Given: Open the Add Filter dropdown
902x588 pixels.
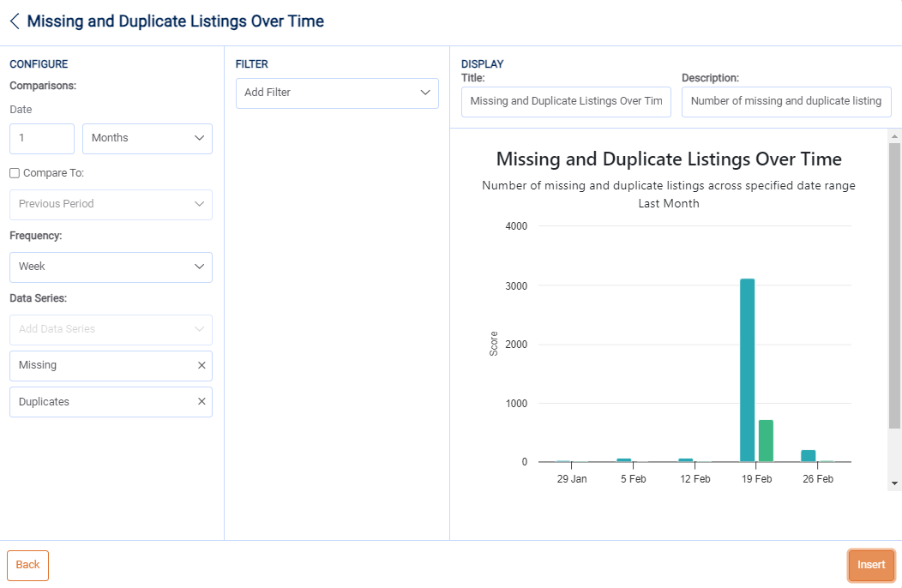Looking at the screenshot, I should coord(337,93).
